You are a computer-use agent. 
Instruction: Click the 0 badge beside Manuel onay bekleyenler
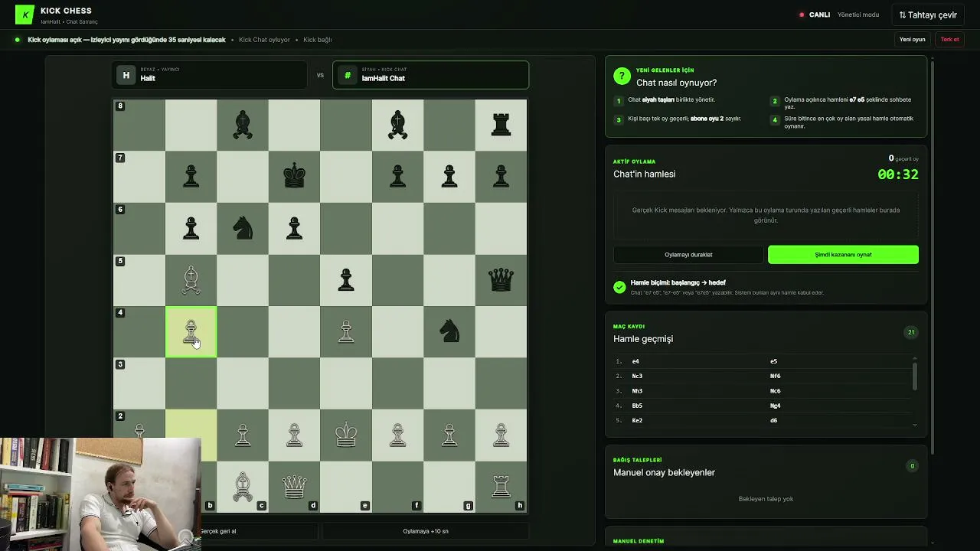click(911, 466)
